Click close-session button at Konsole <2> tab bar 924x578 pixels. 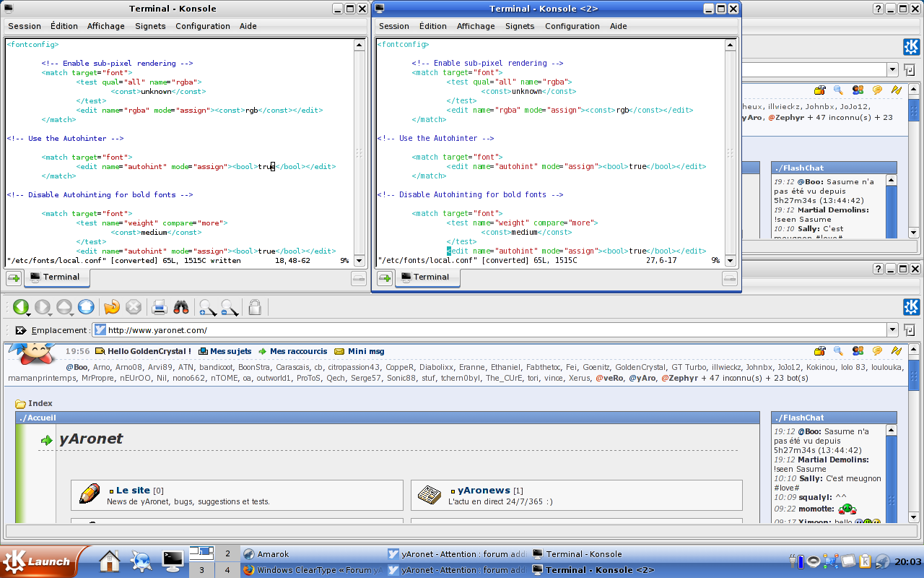[729, 278]
